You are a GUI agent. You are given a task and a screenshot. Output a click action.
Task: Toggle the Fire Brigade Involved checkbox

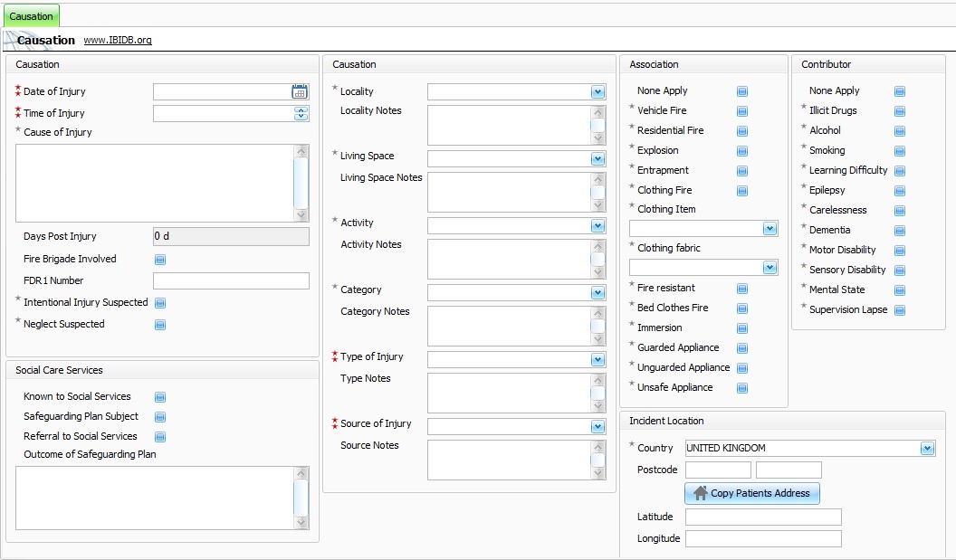coord(160,260)
